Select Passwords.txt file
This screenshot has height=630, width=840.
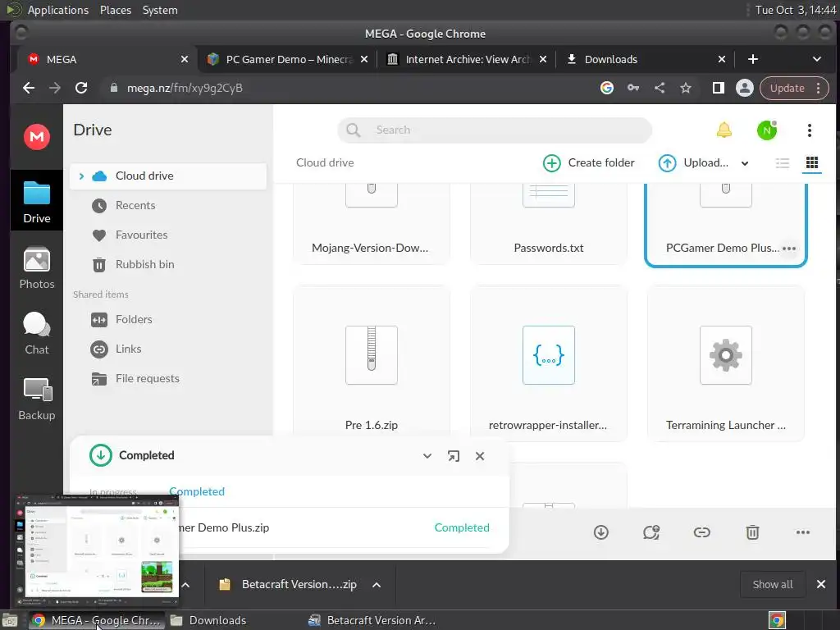548,225
